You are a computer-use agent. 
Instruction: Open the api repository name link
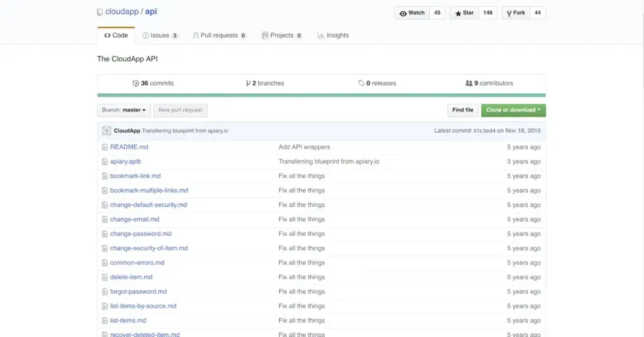[151, 11]
